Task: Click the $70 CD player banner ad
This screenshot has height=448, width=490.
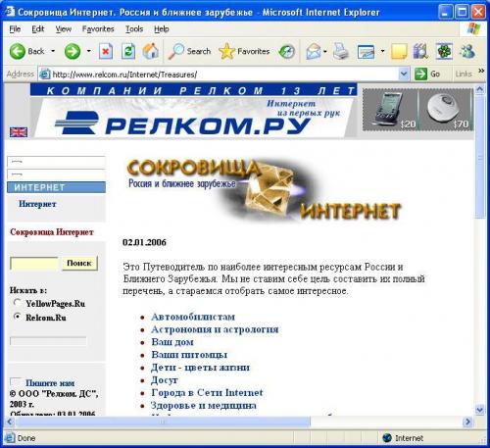Action: pyautogui.click(x=446, y=110)
